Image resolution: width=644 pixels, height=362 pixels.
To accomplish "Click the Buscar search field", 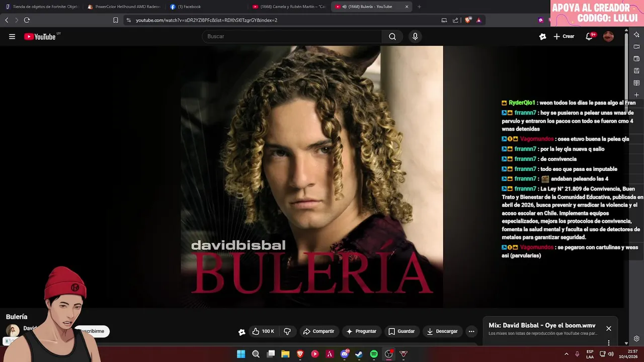I will 292,36.
